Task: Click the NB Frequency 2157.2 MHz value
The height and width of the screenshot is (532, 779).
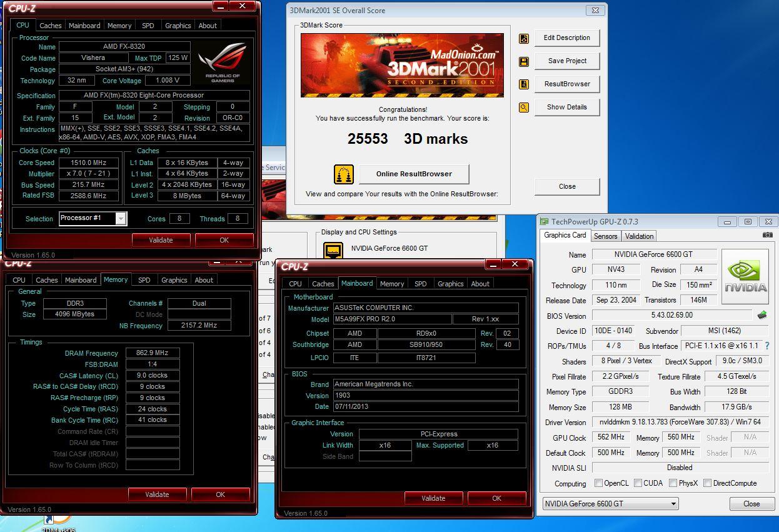Action: point(199,326)
